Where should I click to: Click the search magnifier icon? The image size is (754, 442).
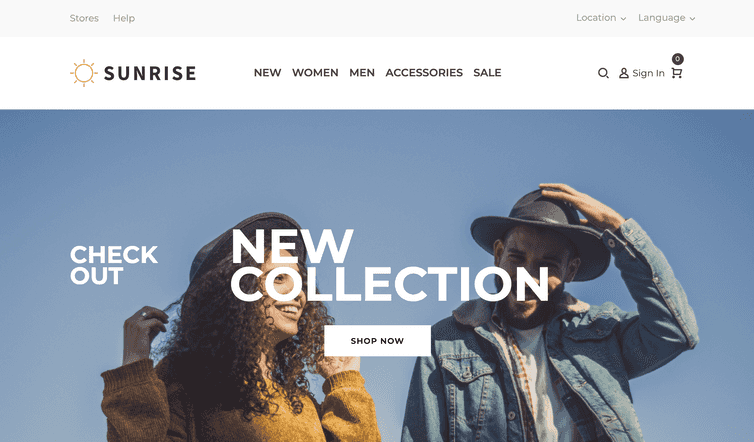(x=603, y=73)
